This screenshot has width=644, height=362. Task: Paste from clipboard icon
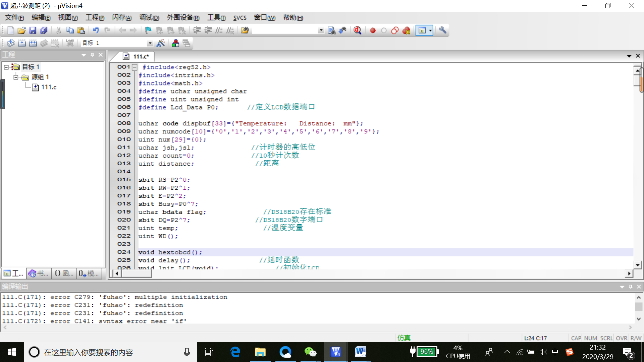(81, 31)
